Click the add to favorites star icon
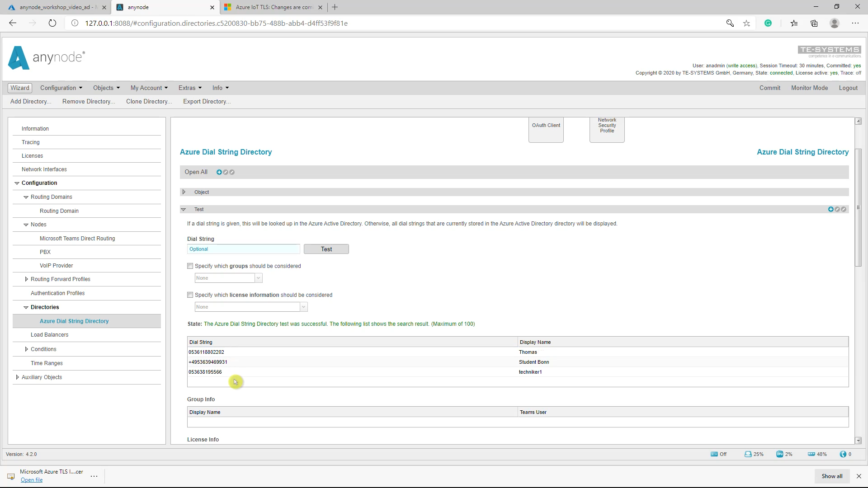This screenshot has width=868, height=488. click(x=746, y=23)
